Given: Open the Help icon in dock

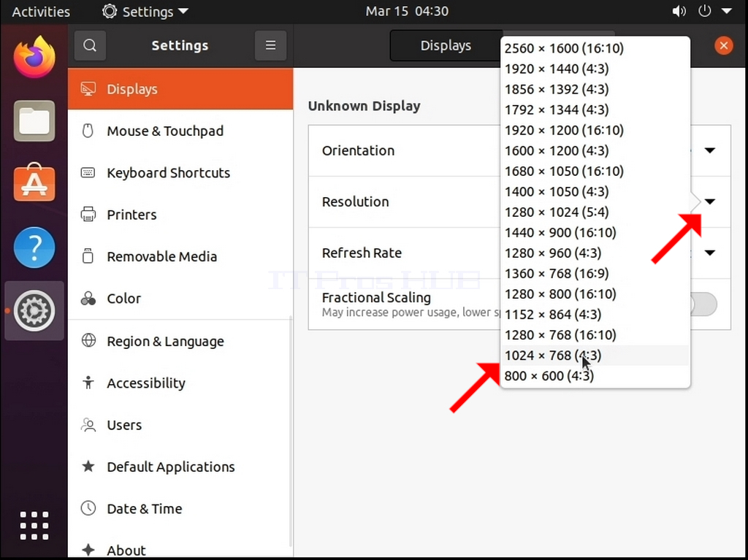Looking at the screenshot, I should [34, 247].
